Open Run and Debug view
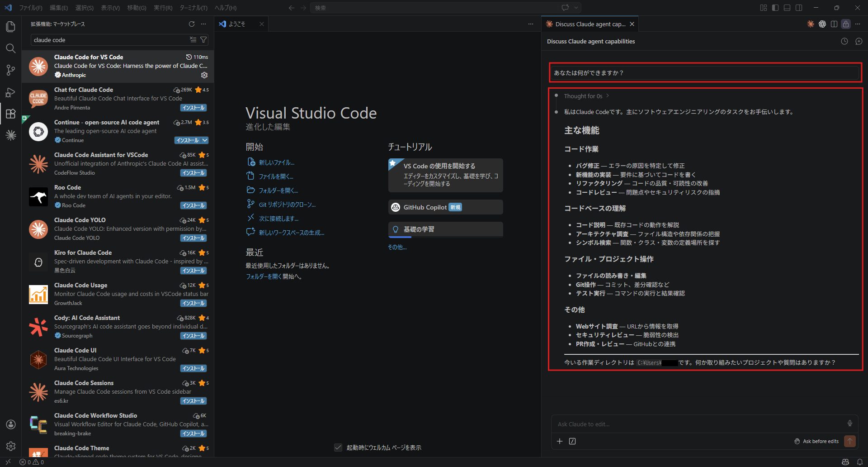Image resolution: width=868 pixels, height=467 pixels. (x=10, y=92)
